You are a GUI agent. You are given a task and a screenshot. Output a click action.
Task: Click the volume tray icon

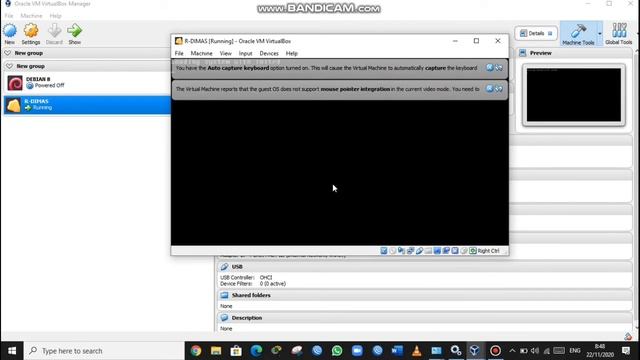pyautogui.click(x=535, y=351)
